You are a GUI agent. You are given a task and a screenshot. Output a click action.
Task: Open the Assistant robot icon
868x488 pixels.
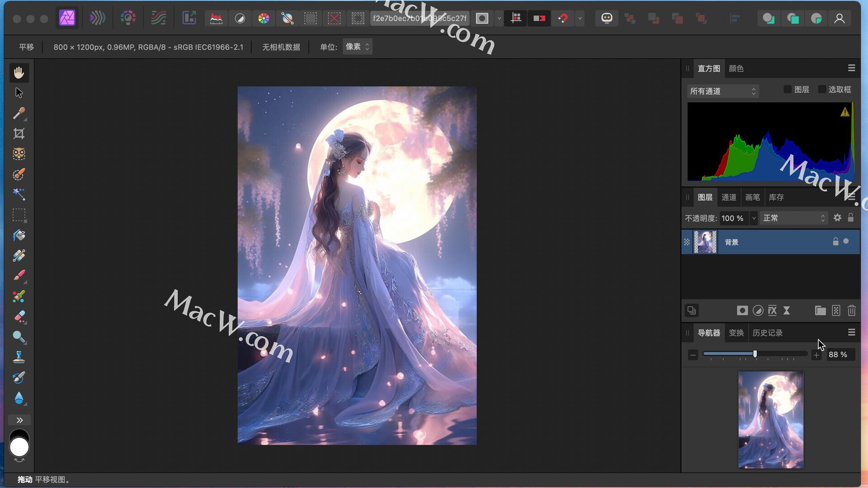(607, 18)
